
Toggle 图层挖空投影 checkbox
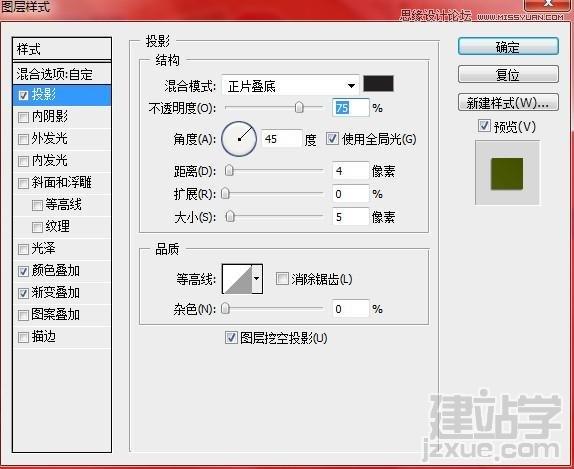point(231,338)
